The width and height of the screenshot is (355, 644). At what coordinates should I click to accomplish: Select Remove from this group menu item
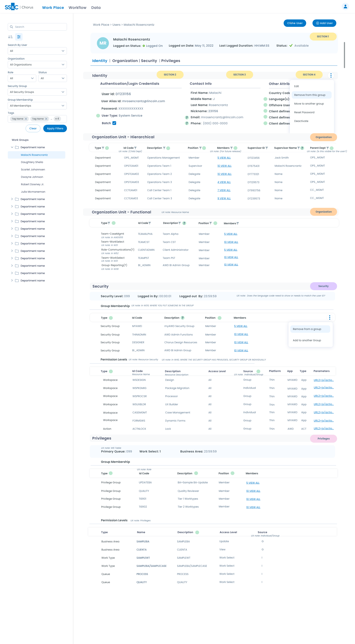310,95
